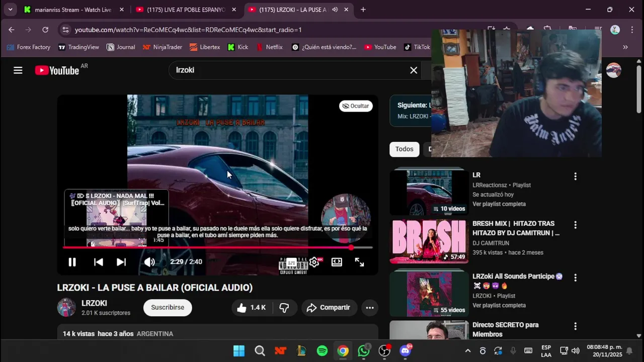Mute the LRZOKI tab via speaker icon
The image size is (644, 362).
click(x=335, y=10)
